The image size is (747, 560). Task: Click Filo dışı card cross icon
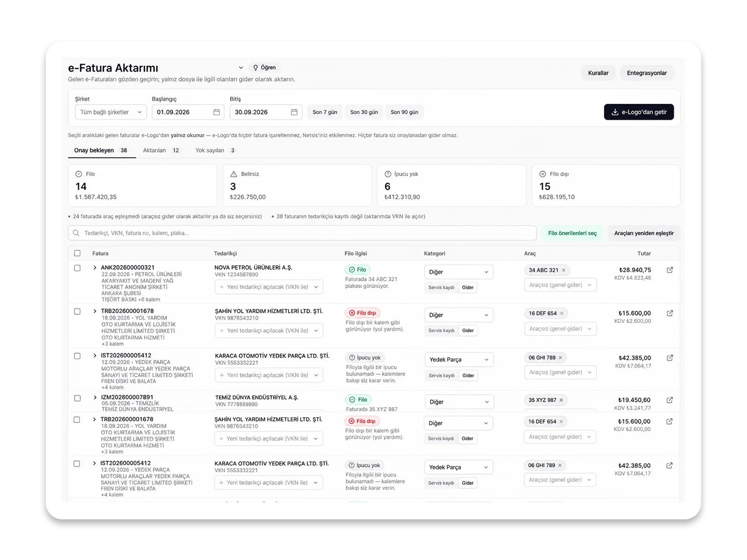coord(543,174)
